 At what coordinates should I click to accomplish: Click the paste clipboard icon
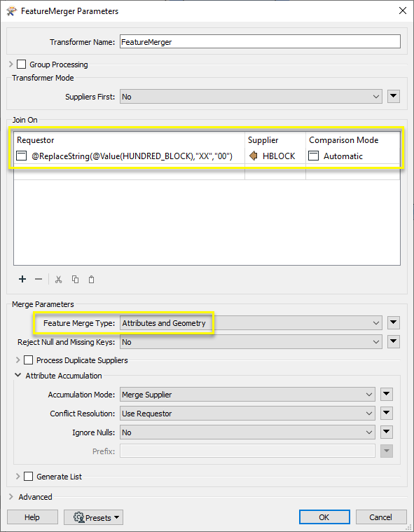coord(91,280)
